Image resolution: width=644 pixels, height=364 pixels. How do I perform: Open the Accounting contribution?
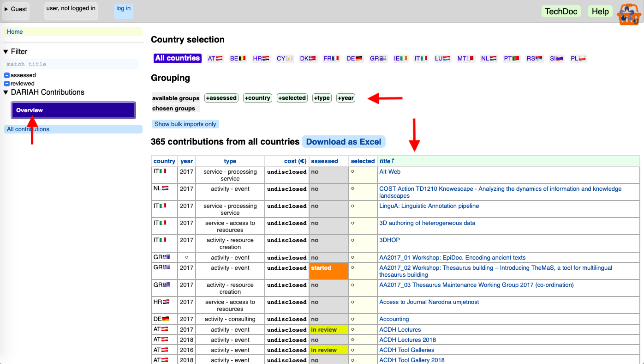point(394,319)
